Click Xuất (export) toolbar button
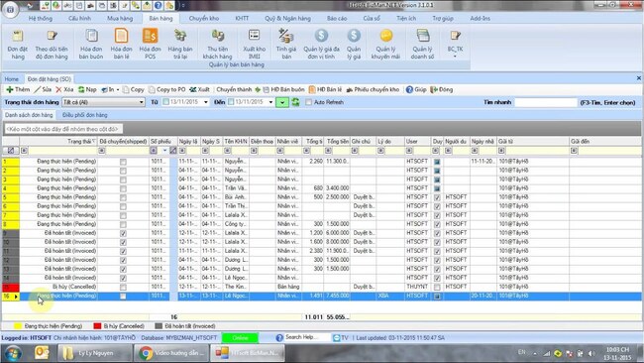The width and height of the screenshot is (644, 363). click(199, 89)
